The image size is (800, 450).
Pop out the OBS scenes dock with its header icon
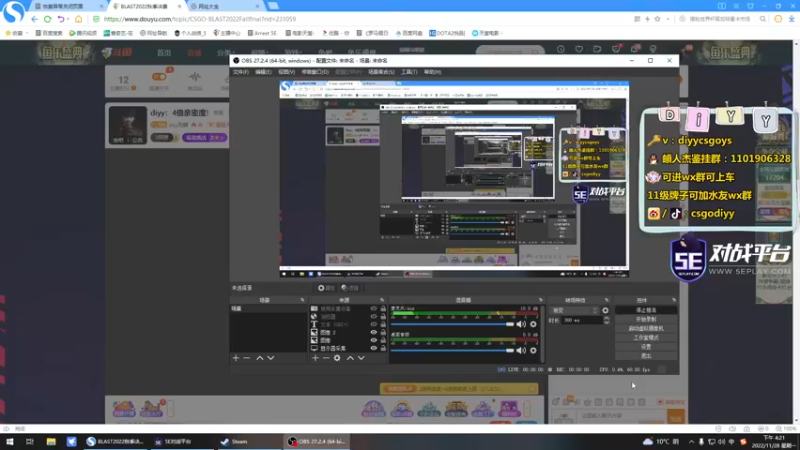[x=302, y=300]
